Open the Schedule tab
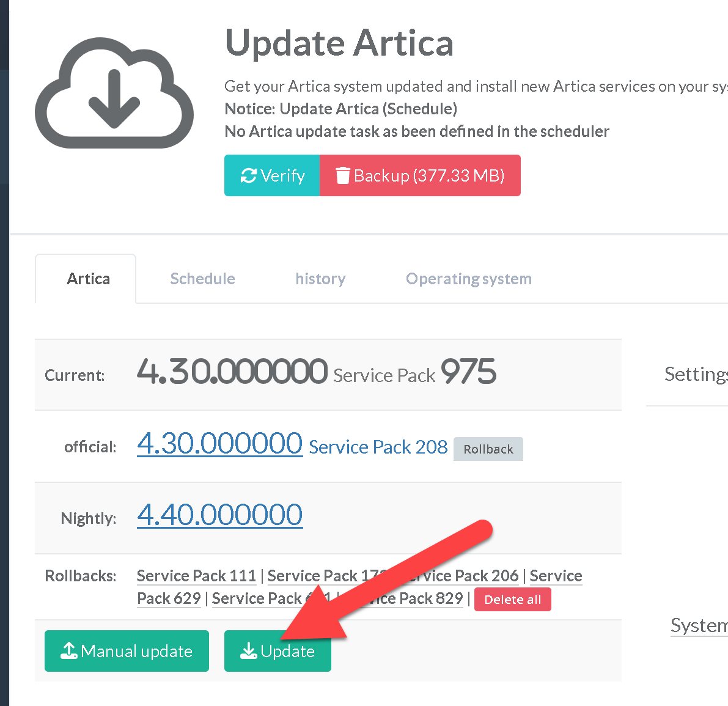The image size is (728, 706). 202,279
